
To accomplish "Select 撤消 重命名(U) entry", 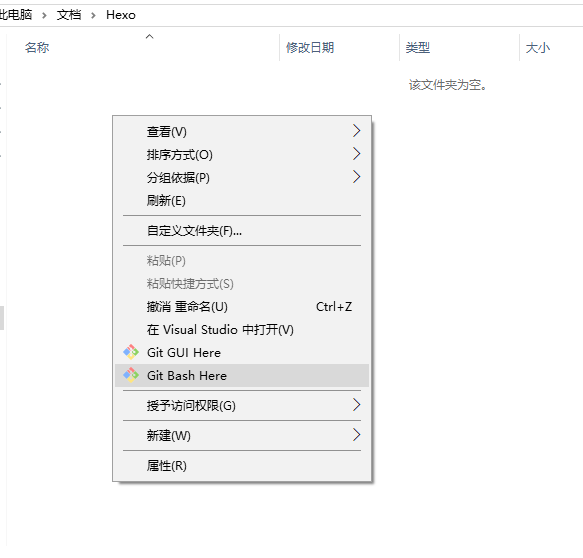I will click(x=242, y=307).
